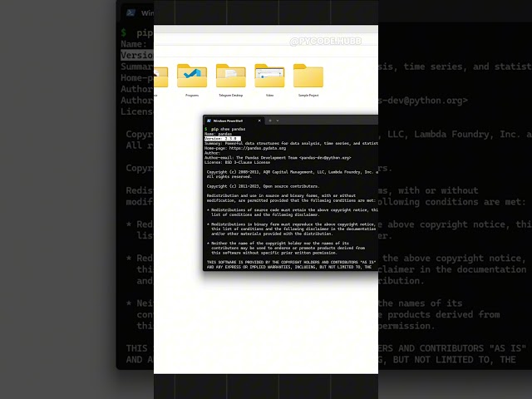Click the pandas.pydata.org home-page URL

click(258, 148)
